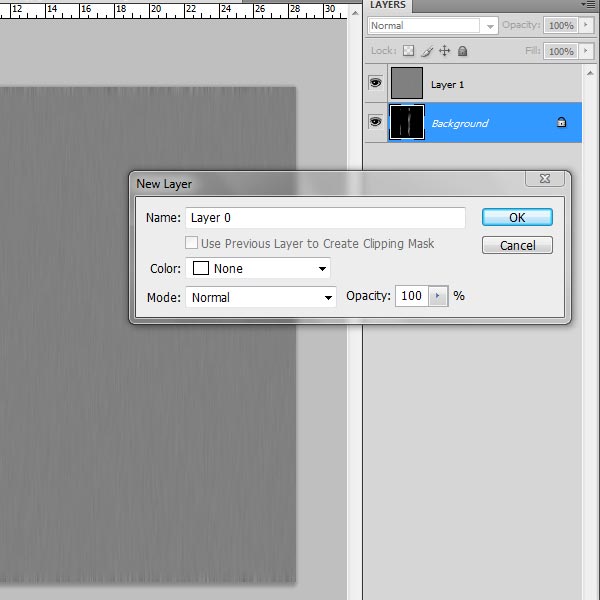Close the New Layer dialog window

click(545, 179)
